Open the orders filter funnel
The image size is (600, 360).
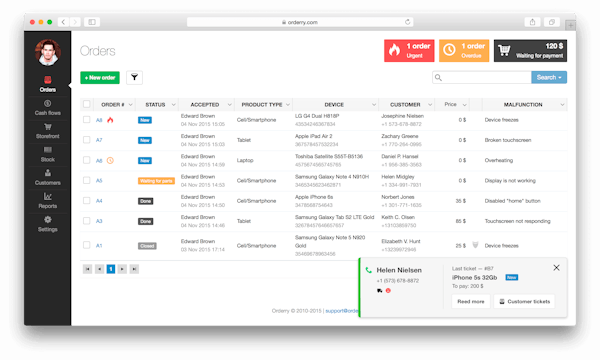point(134,77)
